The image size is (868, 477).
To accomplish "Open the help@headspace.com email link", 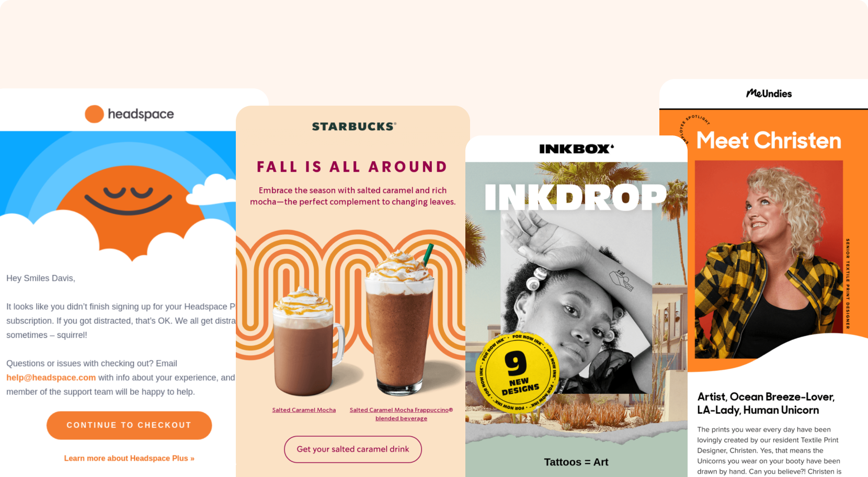I will click(x=51, y=378).
